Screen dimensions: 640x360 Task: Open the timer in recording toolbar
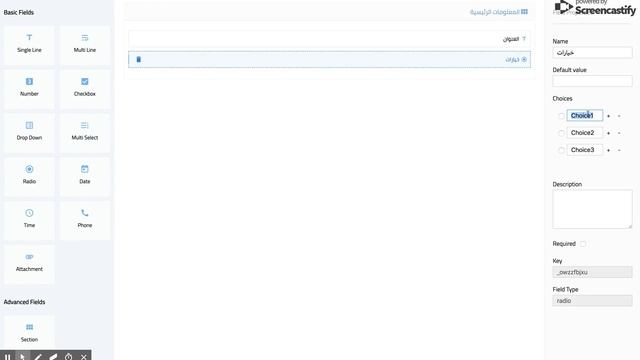68,357
